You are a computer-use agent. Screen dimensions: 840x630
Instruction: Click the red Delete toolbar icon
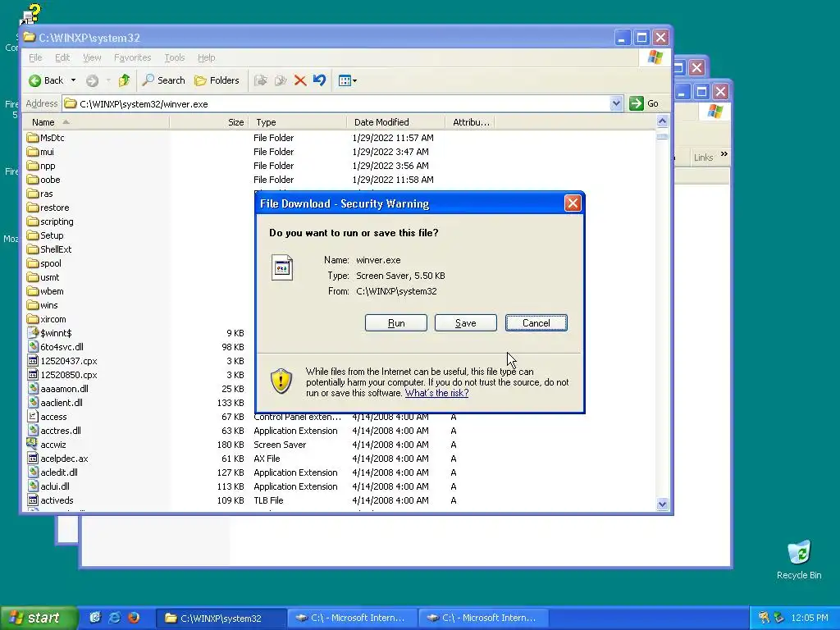click(x=300, y=80)
